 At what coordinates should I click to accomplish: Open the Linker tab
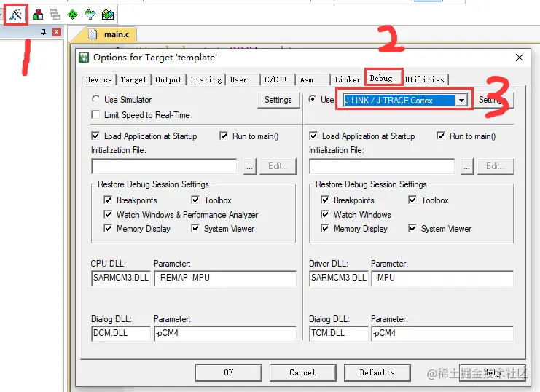coord(348,79)
